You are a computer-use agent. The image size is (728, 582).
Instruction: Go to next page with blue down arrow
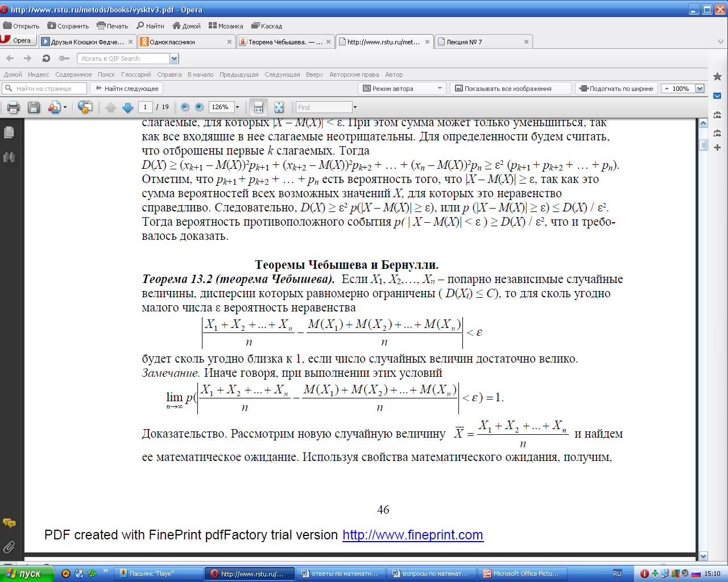point(128,107)
